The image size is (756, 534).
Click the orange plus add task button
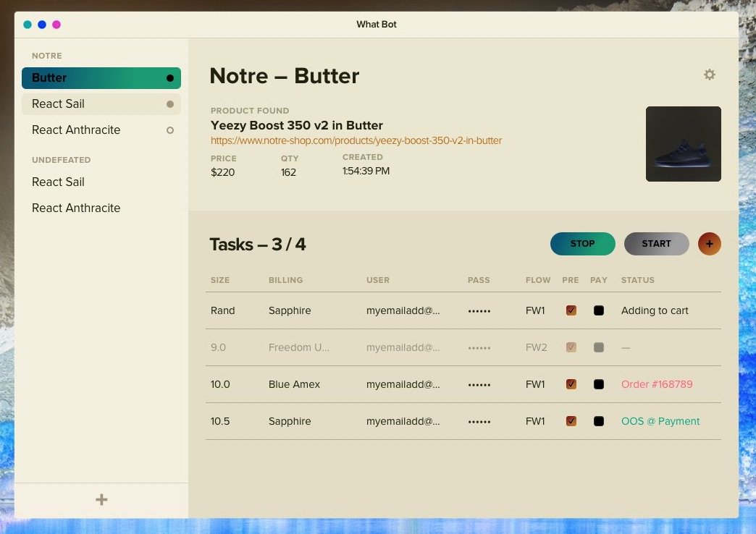coord(709,244)
